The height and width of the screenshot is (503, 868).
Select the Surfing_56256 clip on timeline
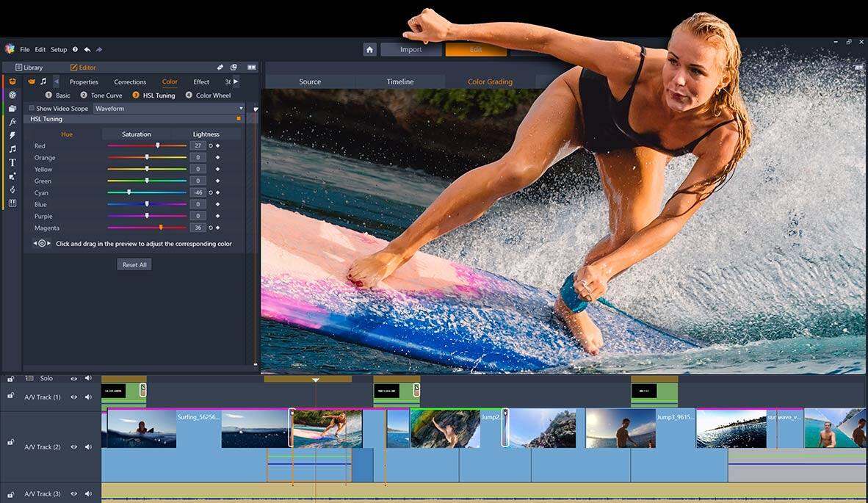198,428
